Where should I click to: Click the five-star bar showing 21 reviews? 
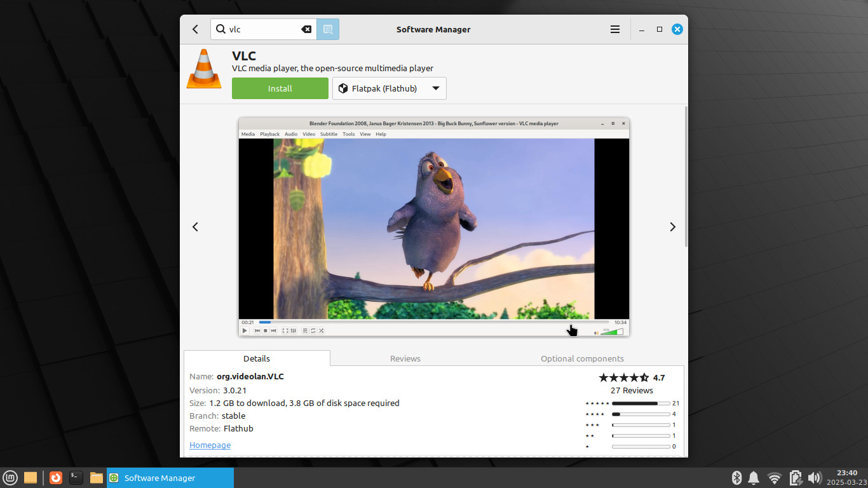[641, 403]
